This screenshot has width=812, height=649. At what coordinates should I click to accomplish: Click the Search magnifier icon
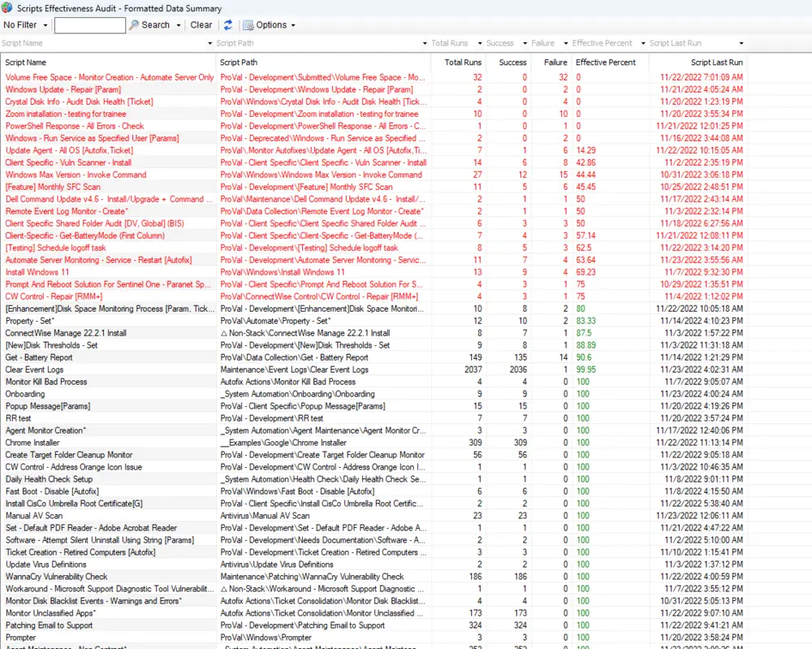point(134,25)
